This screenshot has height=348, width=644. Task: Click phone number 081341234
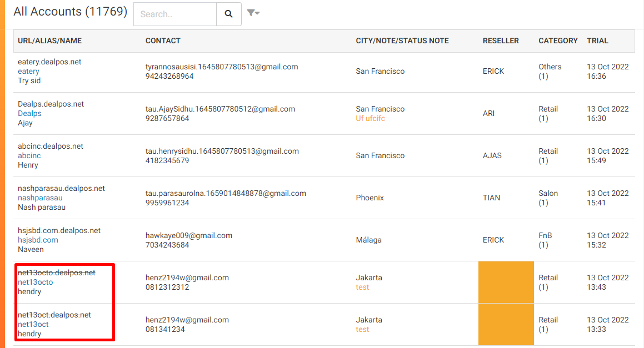coord(165,330)
